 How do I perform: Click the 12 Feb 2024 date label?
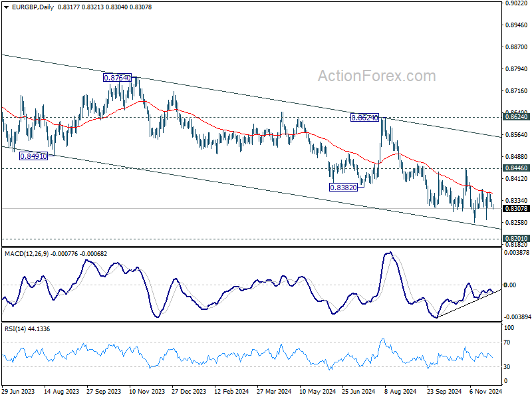[231, 391]
